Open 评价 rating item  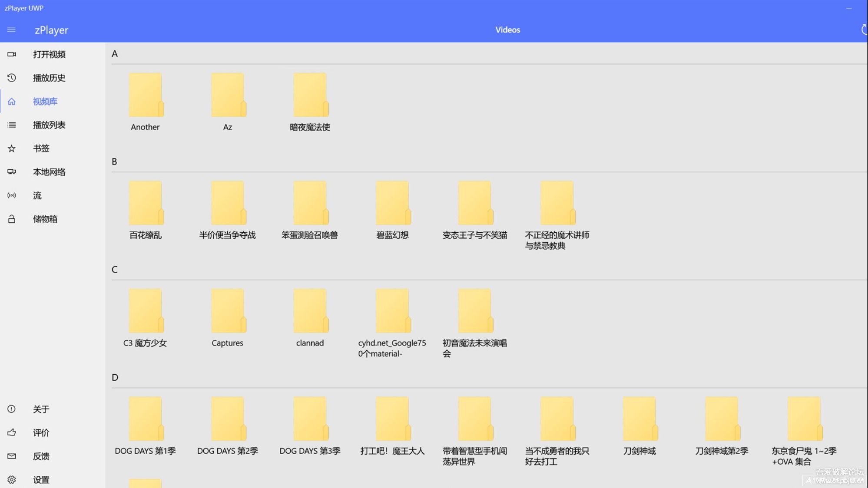(x=41, y=433)
